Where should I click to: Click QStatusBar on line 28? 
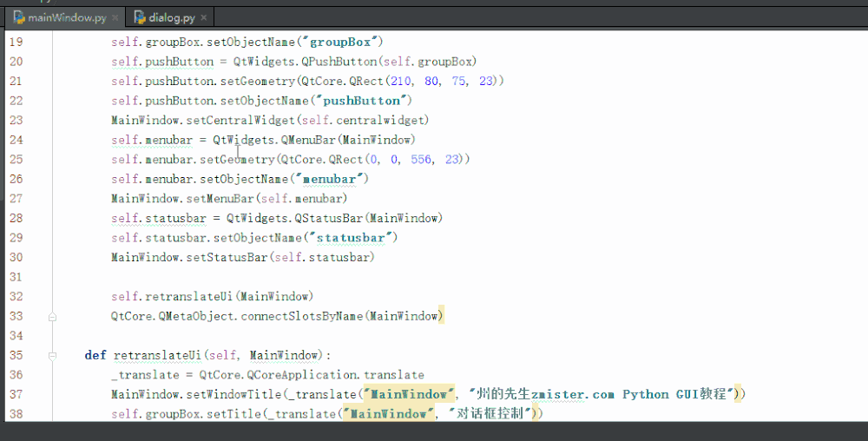[x=329, y=218]
